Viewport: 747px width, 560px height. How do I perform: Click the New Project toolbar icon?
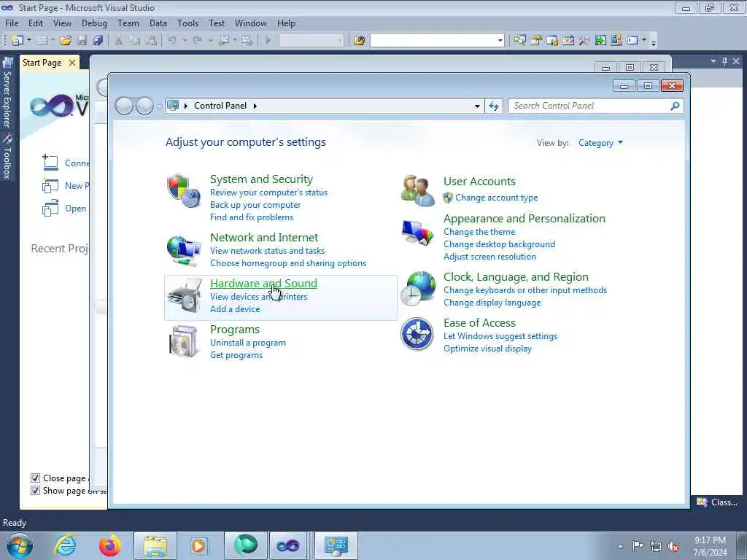[18, 41]
